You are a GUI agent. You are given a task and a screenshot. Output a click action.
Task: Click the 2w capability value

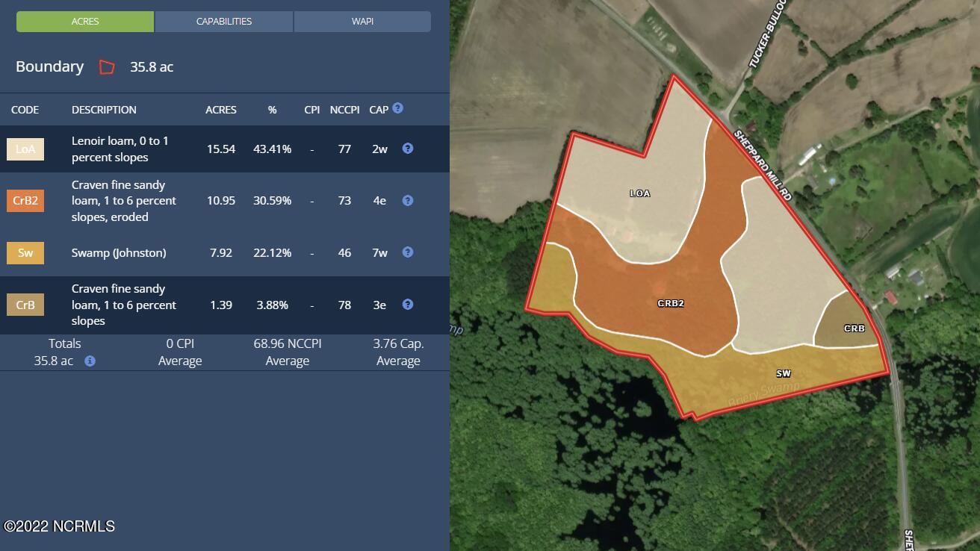point(379,149)
